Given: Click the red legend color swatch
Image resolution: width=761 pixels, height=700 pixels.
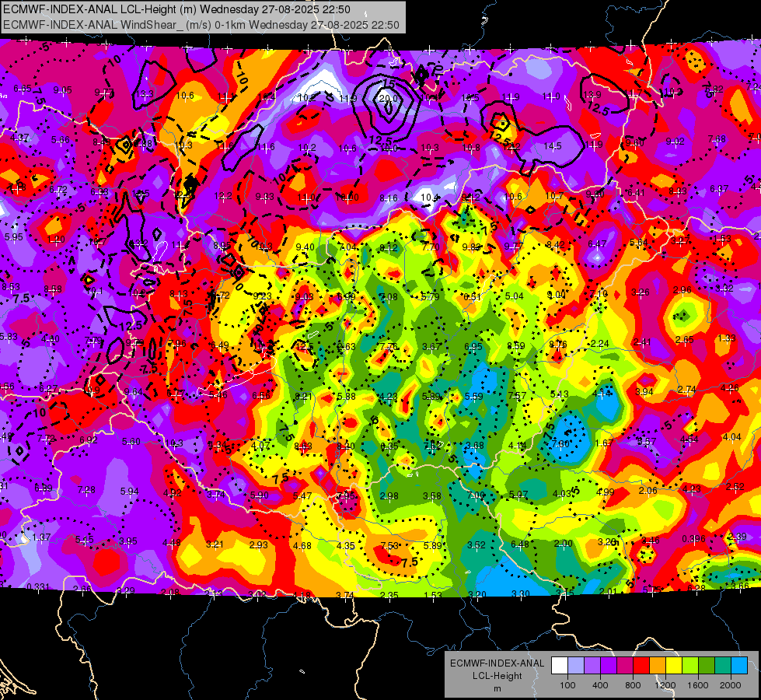Looking at the screenshot, I should pyautogui.click(x=641, y=666).
